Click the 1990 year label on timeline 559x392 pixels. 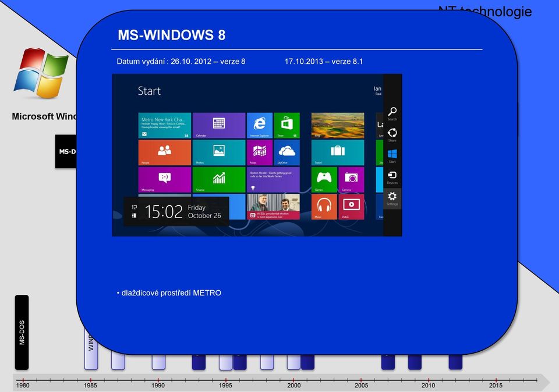158,385
